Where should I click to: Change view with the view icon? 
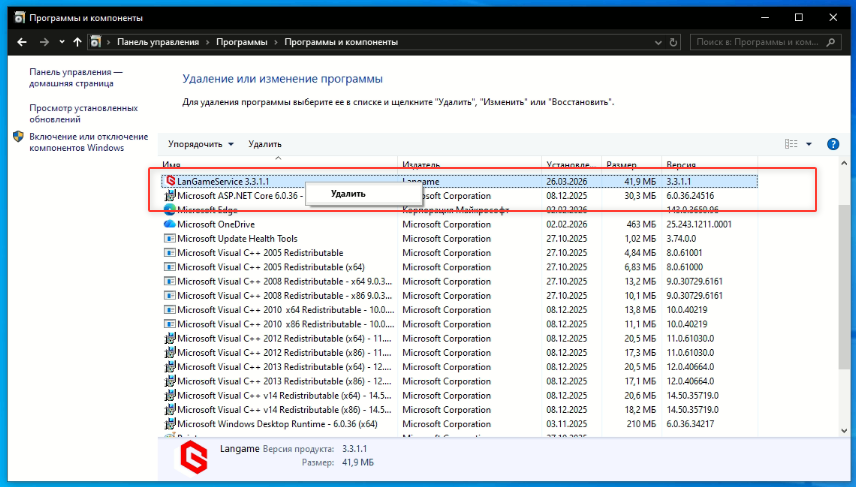click(791, 144)
